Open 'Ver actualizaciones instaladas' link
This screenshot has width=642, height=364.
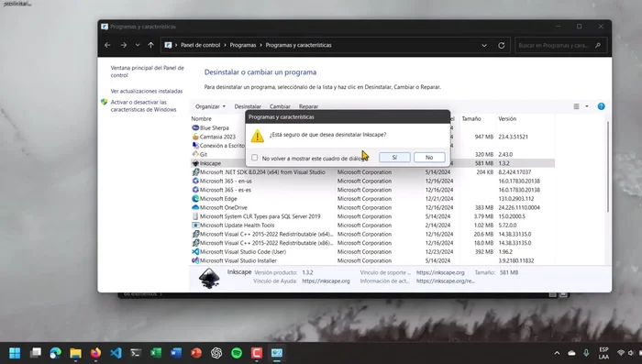point(147,91)
